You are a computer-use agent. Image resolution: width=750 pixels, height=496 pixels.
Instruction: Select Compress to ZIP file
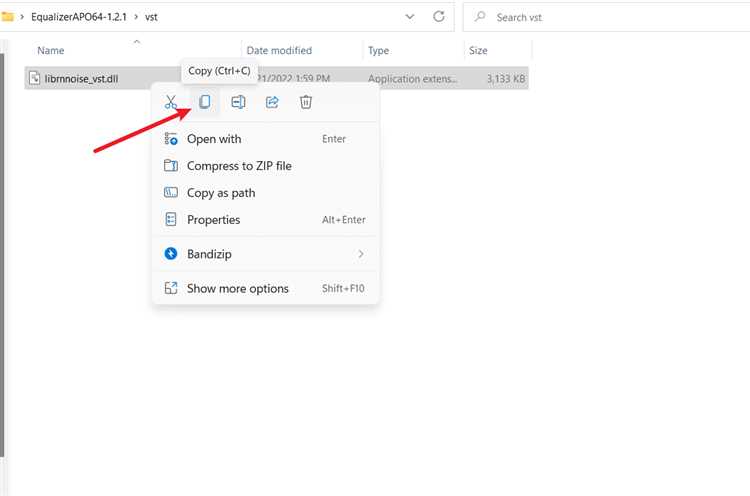pos(265,166)
